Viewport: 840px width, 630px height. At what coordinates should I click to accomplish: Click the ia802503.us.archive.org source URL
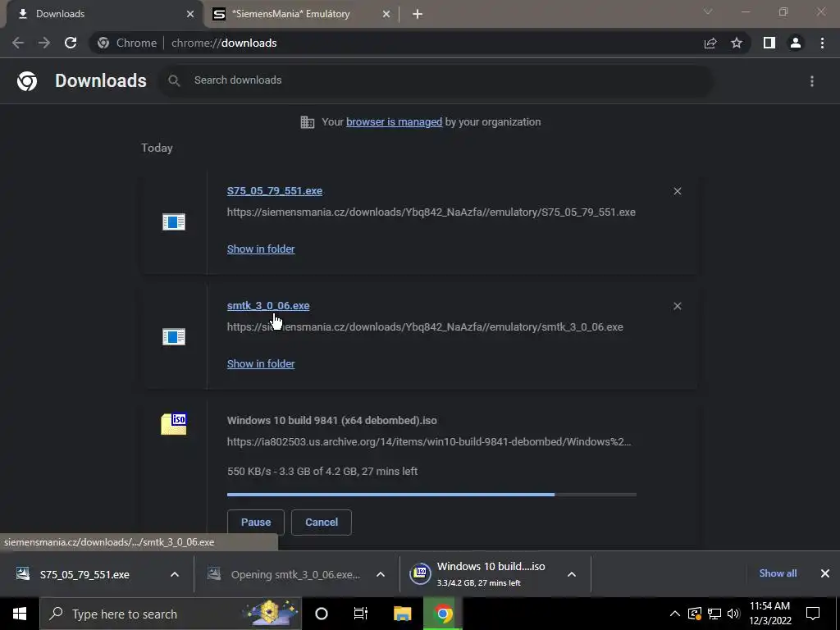pos(429,442)
